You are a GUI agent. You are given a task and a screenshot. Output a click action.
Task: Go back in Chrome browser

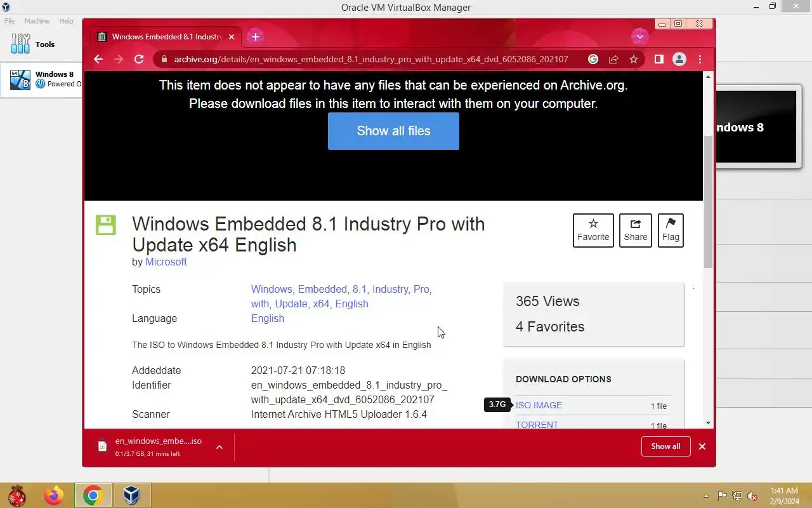click(x=98, y=59)
